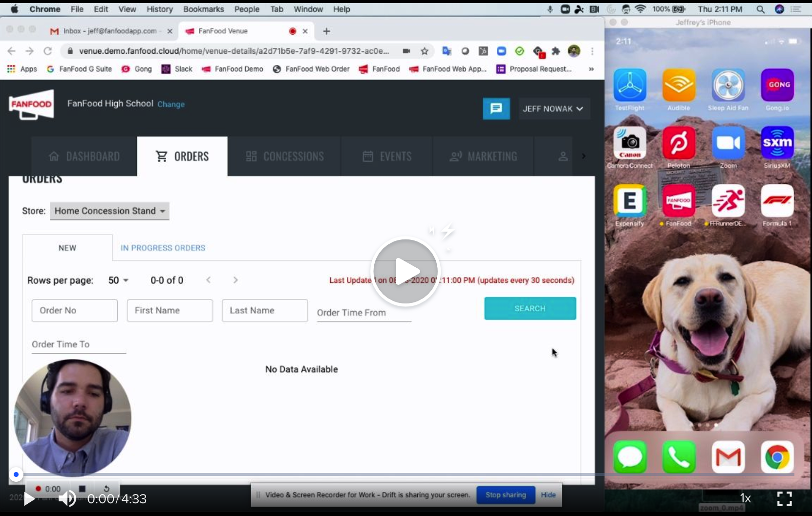
Task: Open Chrome three-dot menu
Action: coord(592,51)
